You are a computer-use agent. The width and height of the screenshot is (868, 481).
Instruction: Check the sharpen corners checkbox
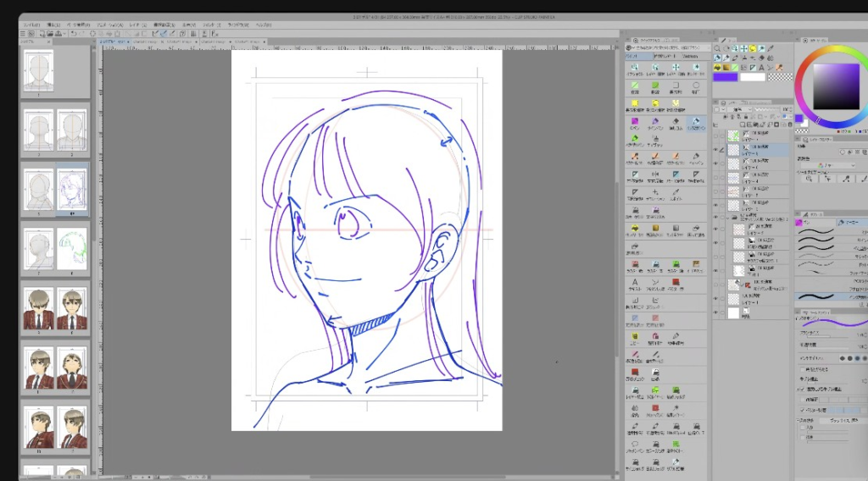(803, 369)
